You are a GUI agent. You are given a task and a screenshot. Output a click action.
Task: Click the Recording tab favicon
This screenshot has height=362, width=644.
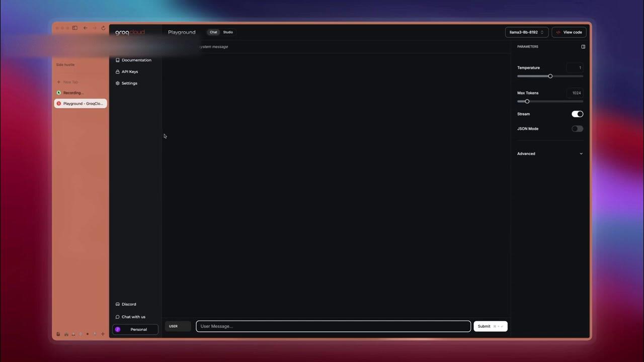[x=59, y=93]
